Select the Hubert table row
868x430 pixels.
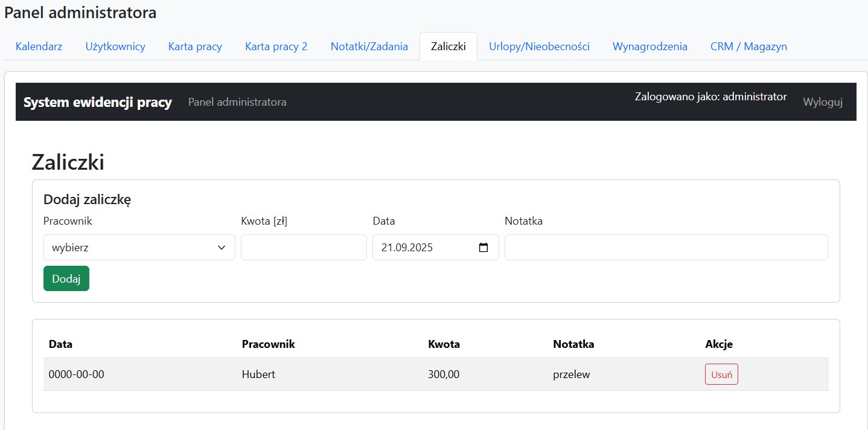[x=258, y=374]
